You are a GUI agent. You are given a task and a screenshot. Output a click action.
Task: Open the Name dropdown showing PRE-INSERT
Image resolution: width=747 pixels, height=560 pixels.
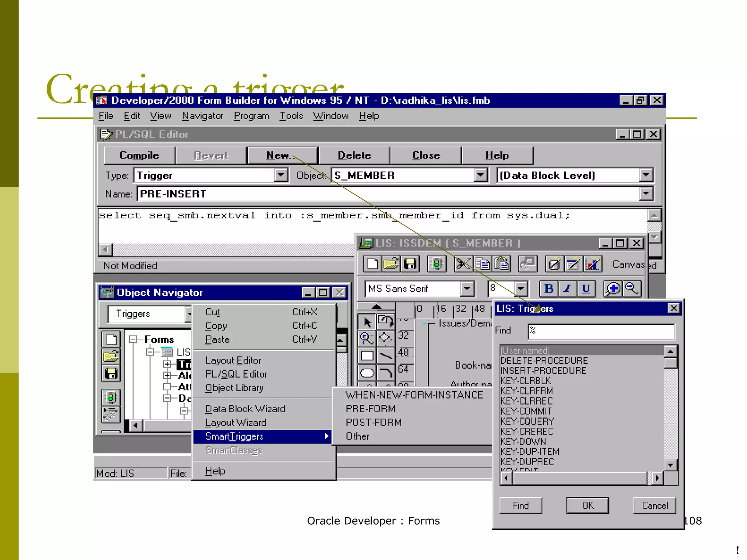(646, 194)
